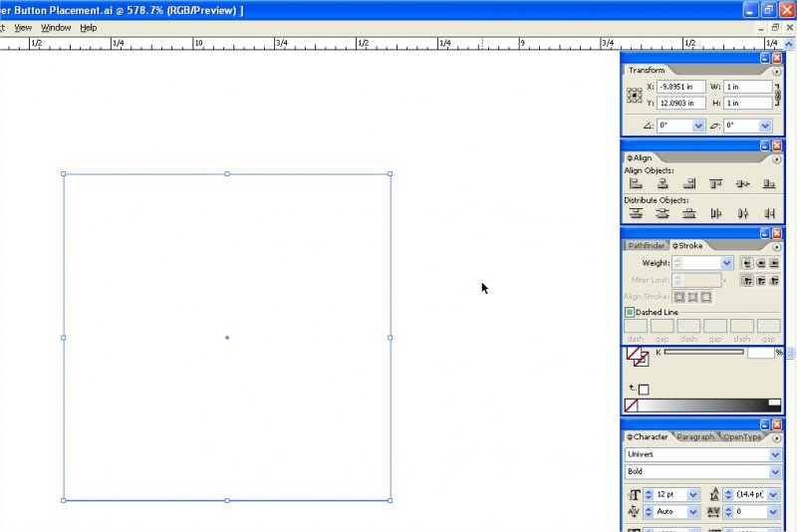Open the Align panel flyout menu

click(777, 159)
